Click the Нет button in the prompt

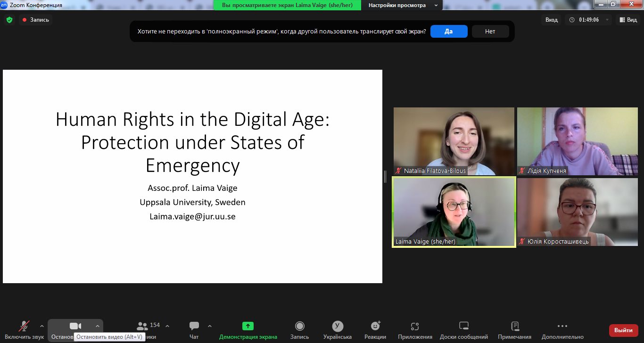(490, 32)
